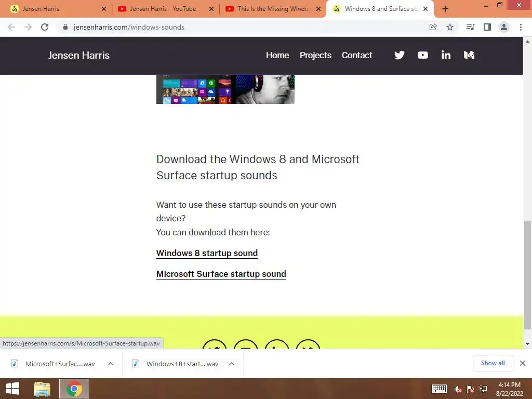Open the Action Center flag icon
The image size is (532, 399).
coord(470,389)
